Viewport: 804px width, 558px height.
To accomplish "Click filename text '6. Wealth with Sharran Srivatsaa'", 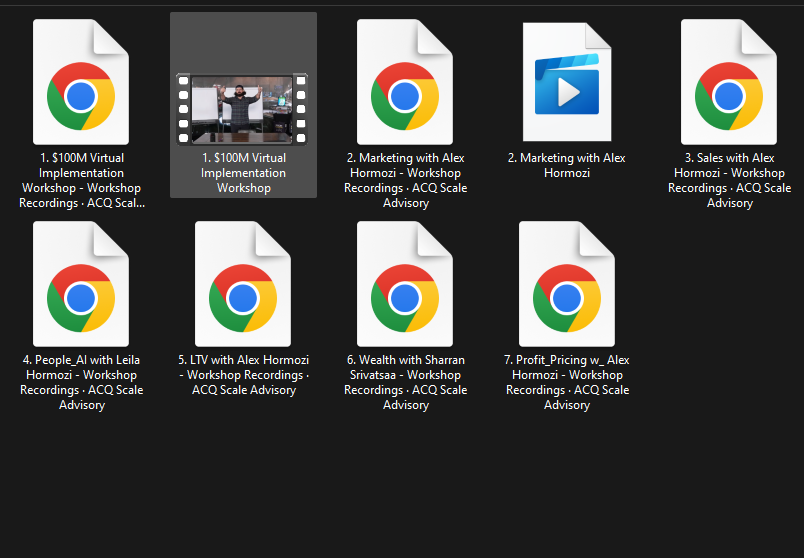I will (x=405, y=382).
